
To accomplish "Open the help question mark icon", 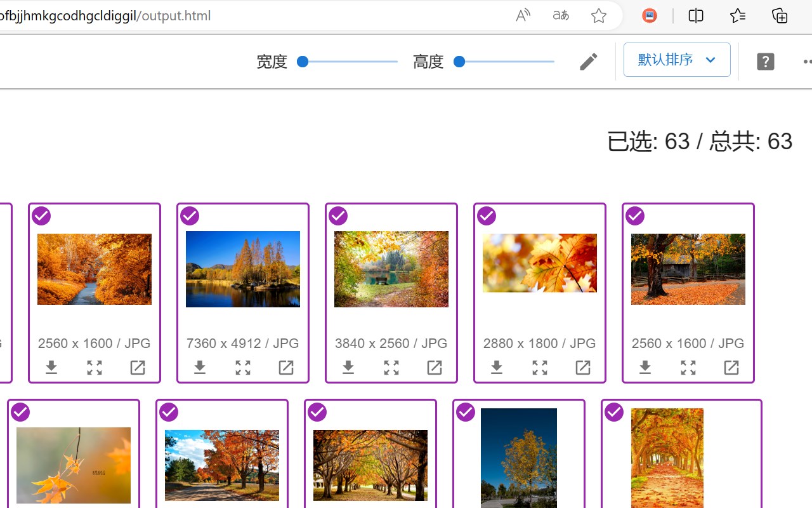I will tap(766, 62).
